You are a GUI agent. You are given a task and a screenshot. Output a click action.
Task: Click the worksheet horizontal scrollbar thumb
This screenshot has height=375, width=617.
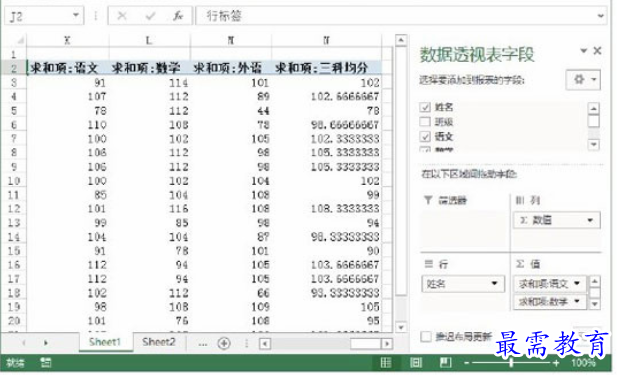pos(365,344)
